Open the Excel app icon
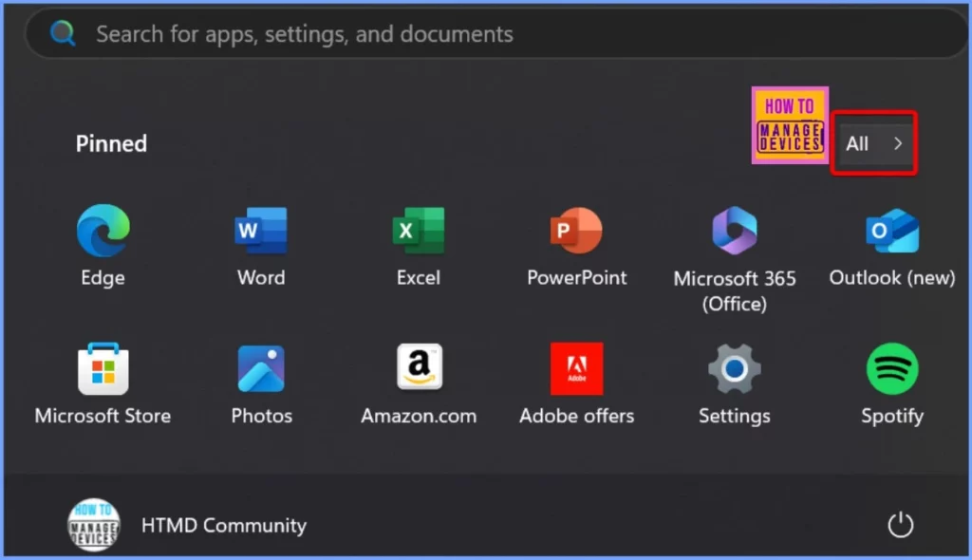The width and height of the screenshot is (972, 560). pos(419,230)
